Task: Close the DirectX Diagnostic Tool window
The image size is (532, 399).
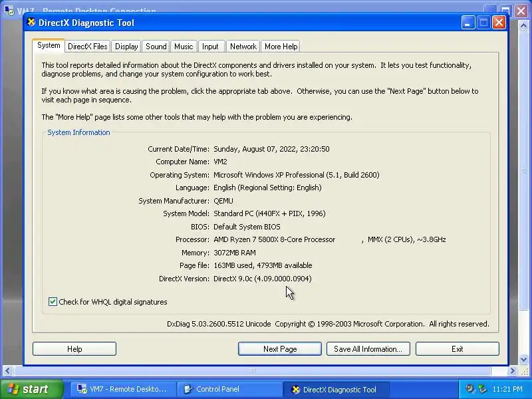Action: (499, 23)
